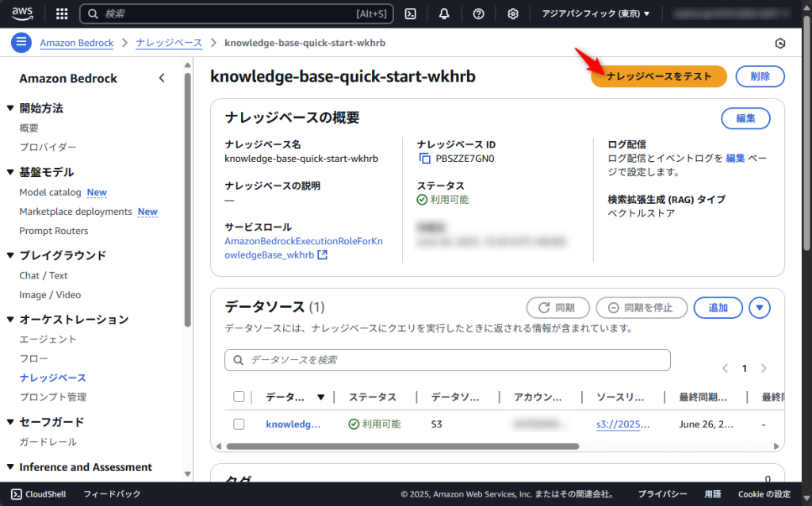Open the knowledg... data source link
Image resolution: width=812 pixels, height=506 pixels.
click(293, 424)
